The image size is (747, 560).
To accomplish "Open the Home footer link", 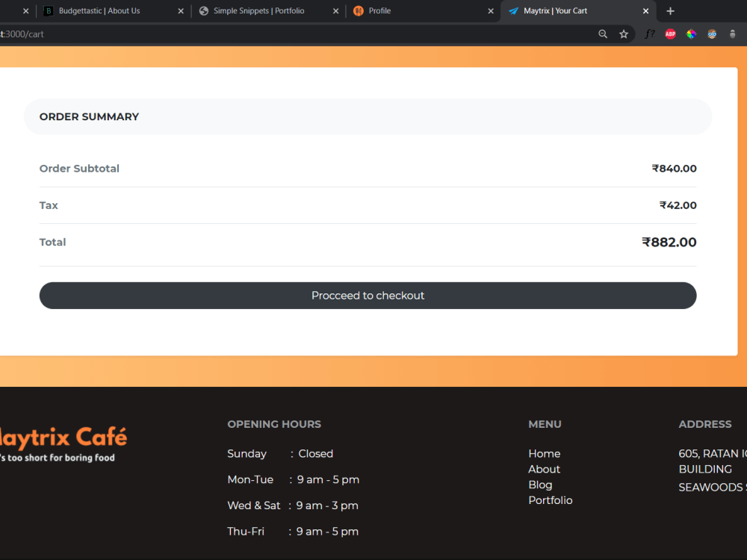I will coord(544,454).
